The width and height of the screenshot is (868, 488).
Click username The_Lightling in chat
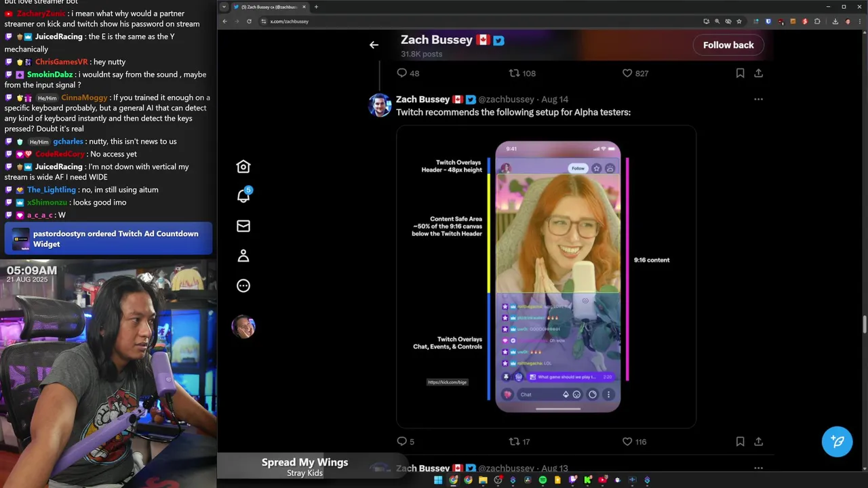[x=52, y=190]
